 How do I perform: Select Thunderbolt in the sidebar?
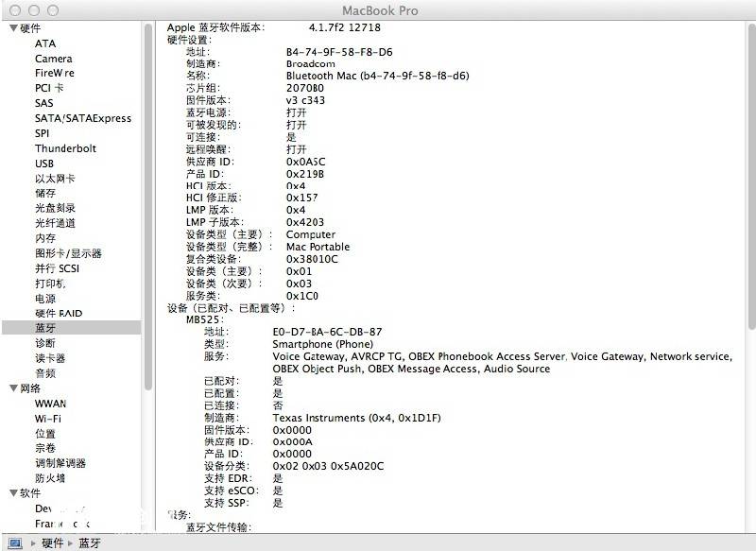(x=66, y=148)
